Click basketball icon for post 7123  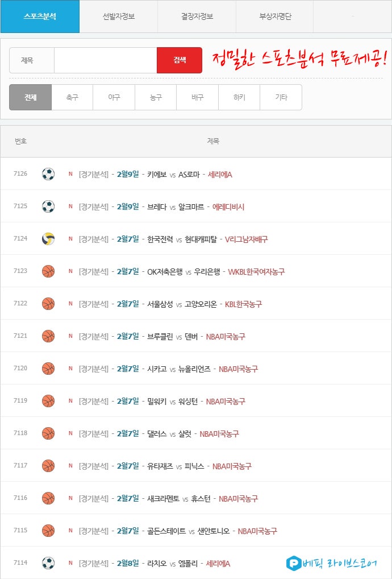[48, 271]
